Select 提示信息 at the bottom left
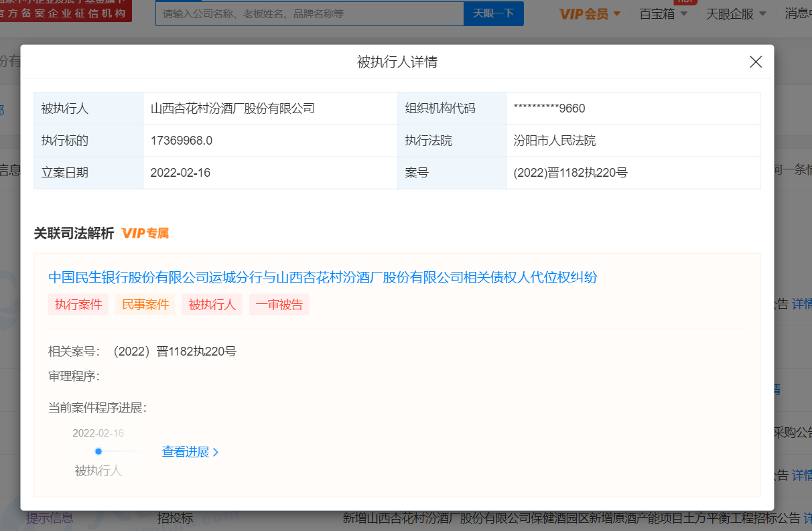 50,518
